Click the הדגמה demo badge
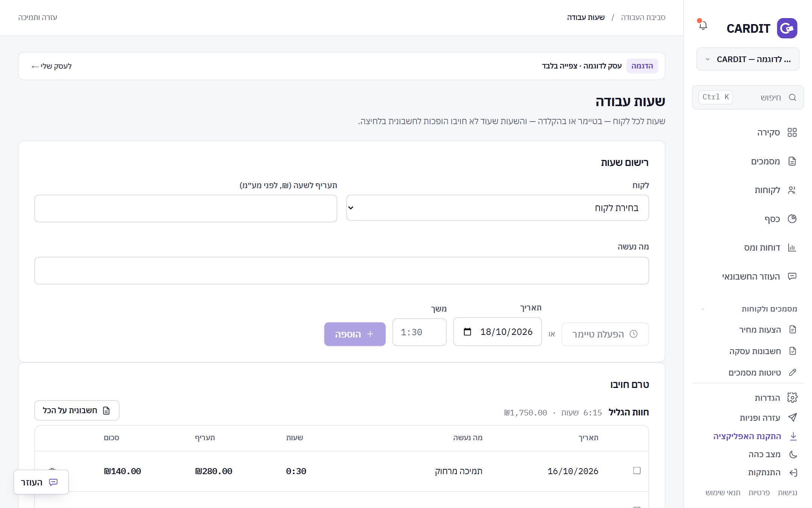Screen dimensions: 812x508 tap(642, 66)
